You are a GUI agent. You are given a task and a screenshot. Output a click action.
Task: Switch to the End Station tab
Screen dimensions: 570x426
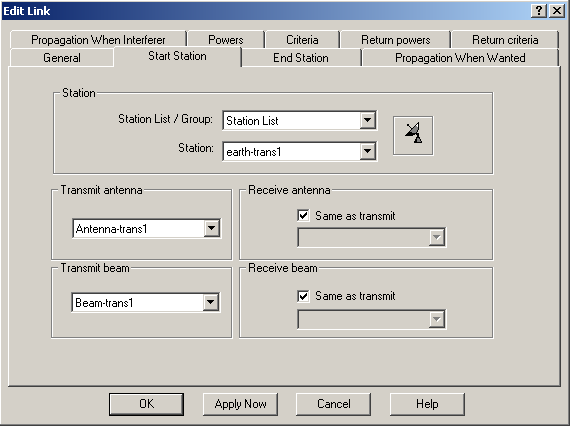click(x=301, y=58)
